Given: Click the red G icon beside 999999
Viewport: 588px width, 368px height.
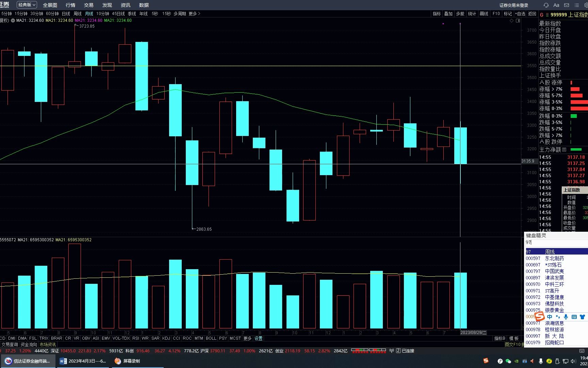Looking at the screenshot, I should coord(542,15).
